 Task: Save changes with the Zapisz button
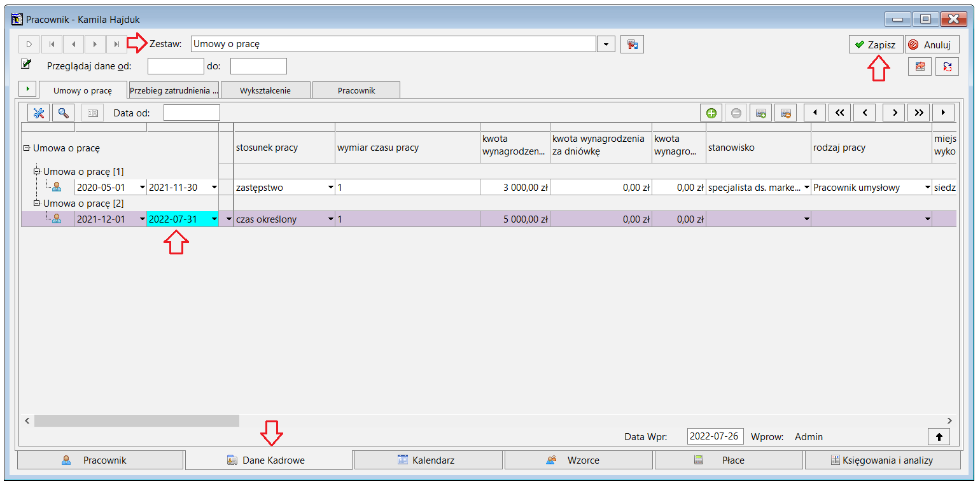point(876,45)
